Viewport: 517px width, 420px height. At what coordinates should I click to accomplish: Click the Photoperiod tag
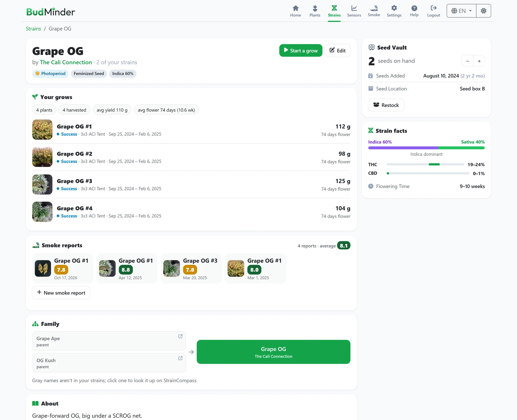(x=50, y=74)
